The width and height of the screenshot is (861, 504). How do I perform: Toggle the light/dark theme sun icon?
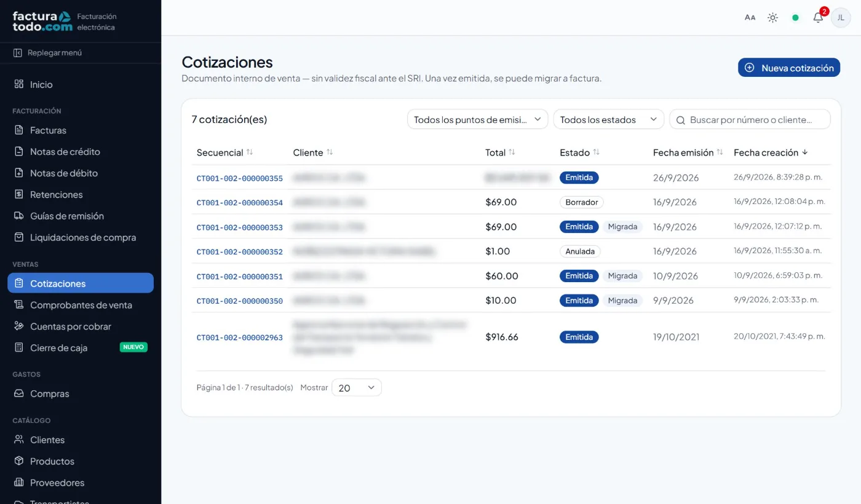point(772,18)
